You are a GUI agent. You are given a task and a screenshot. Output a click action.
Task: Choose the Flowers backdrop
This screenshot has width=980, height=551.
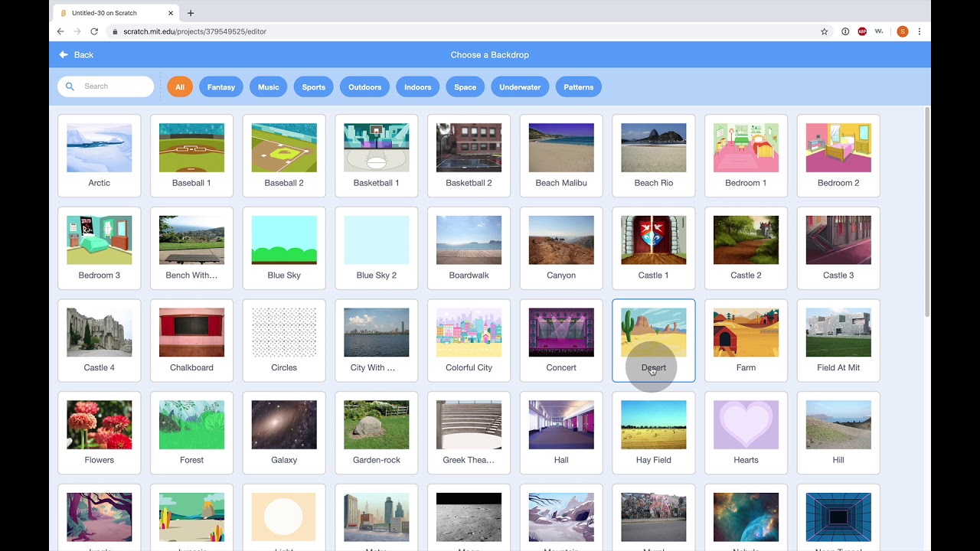tap(100, 433)
